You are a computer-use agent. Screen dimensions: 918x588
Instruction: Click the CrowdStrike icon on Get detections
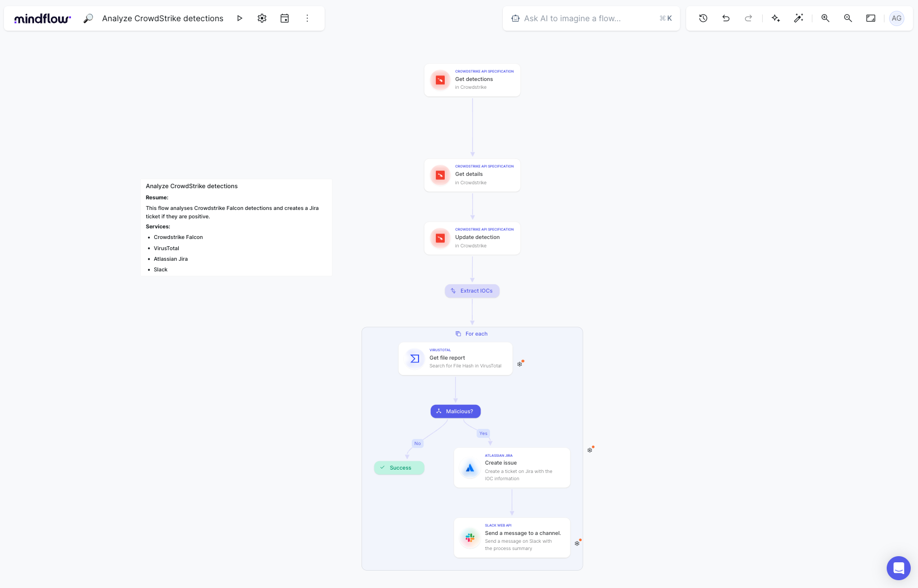440,80
